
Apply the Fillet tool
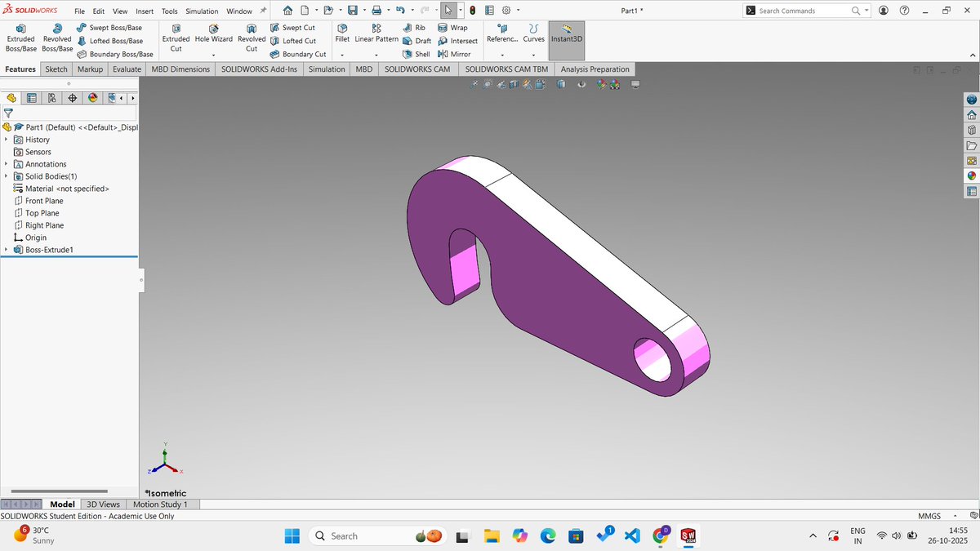click(342, 34)
